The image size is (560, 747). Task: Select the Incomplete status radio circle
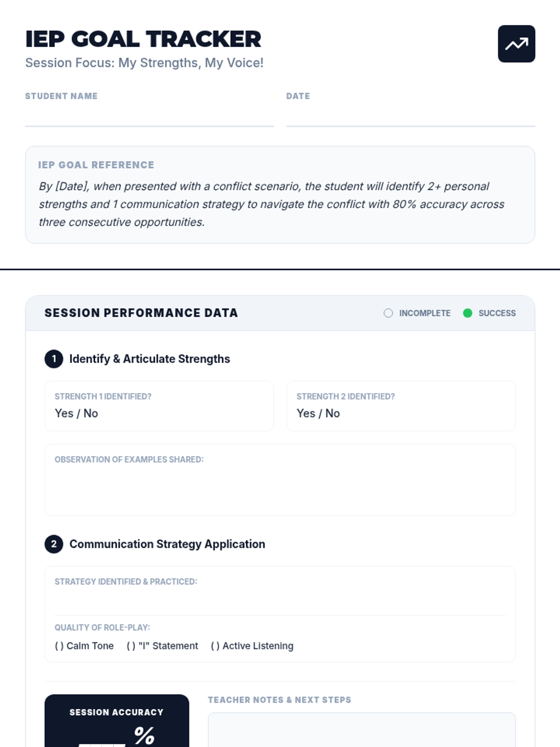[x=388, y=313]
